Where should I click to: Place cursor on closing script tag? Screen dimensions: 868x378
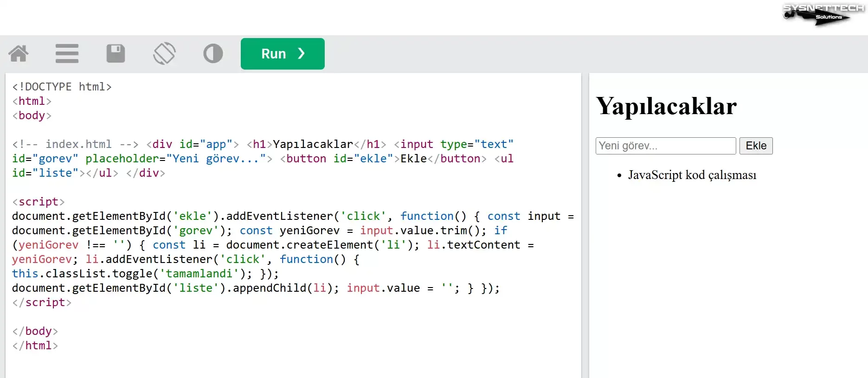(42, 302)
